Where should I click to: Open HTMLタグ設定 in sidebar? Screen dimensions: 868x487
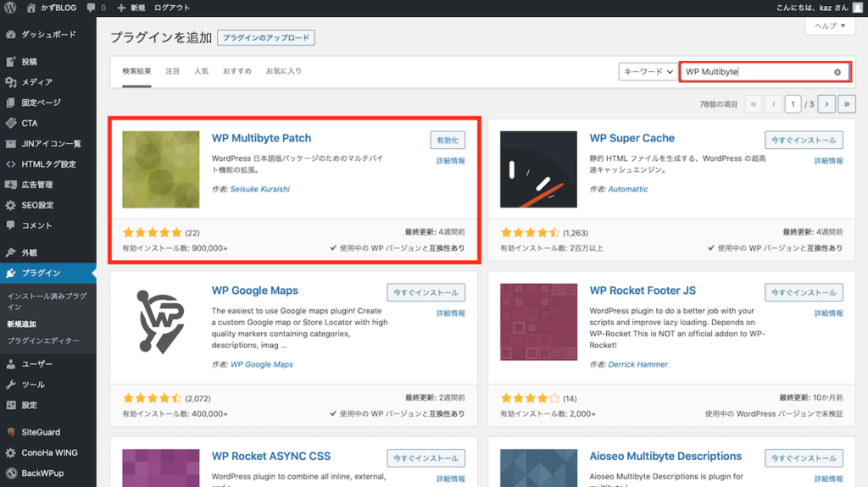pos(48,163)
